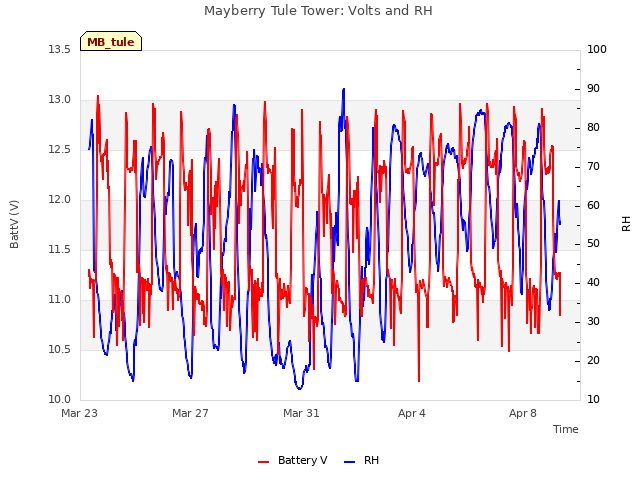Click the 40 RH axis value

click(593, 282)
